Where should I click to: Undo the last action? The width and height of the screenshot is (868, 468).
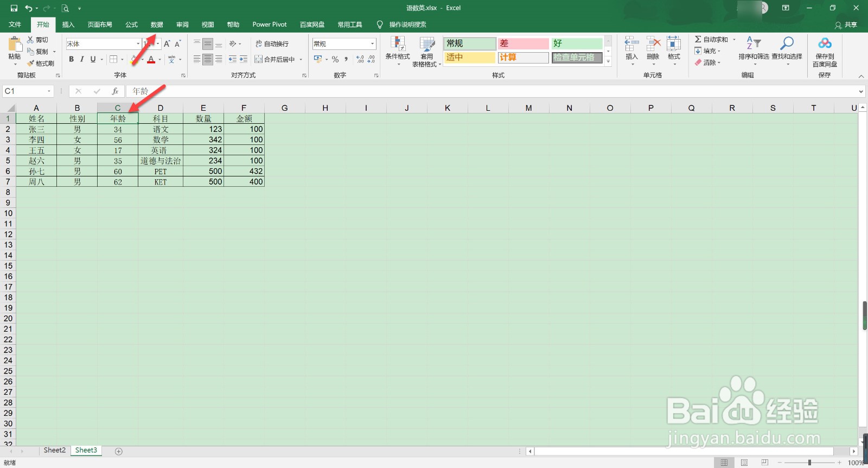click(29, 8)
